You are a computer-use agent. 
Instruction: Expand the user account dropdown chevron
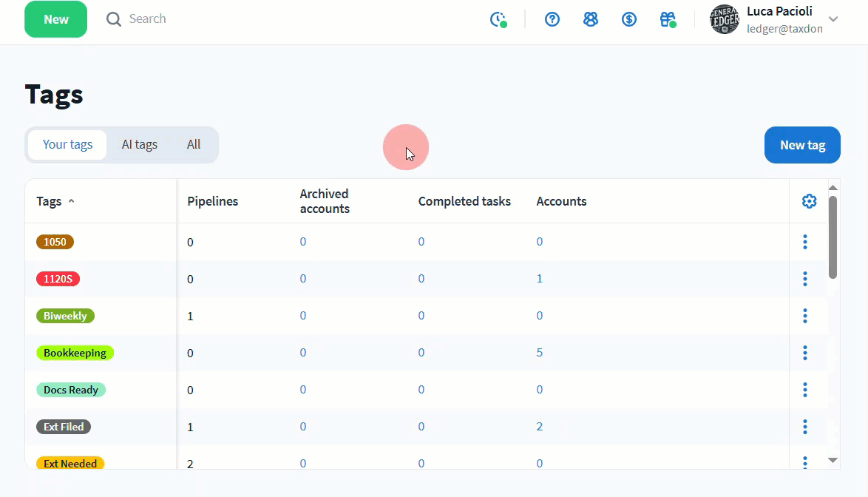coord(833,19)
